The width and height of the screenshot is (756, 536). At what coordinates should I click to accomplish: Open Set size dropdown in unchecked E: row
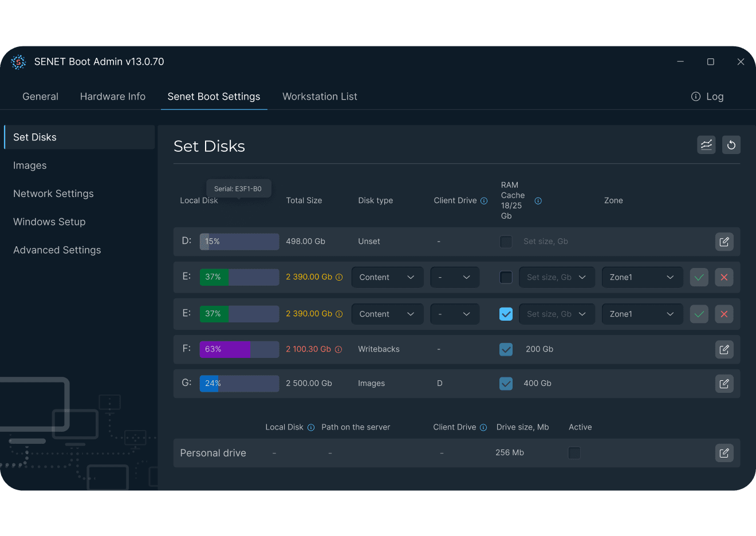click(557, 277)
